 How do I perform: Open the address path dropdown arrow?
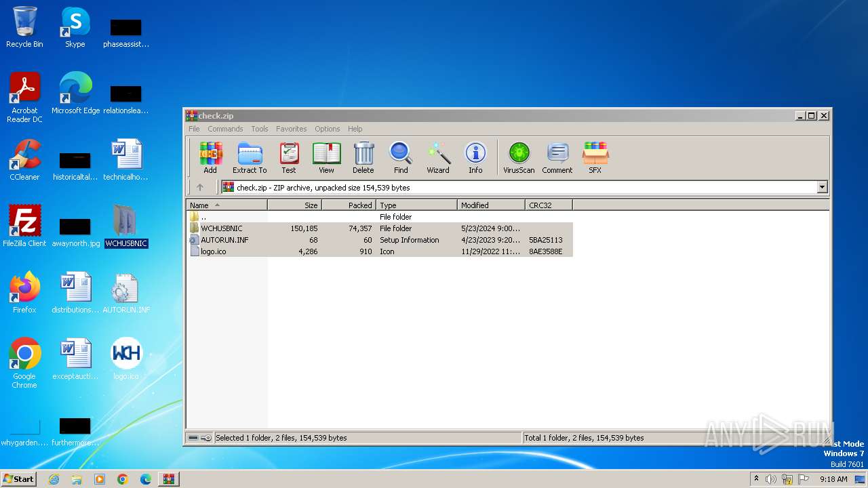click(823, 187)
